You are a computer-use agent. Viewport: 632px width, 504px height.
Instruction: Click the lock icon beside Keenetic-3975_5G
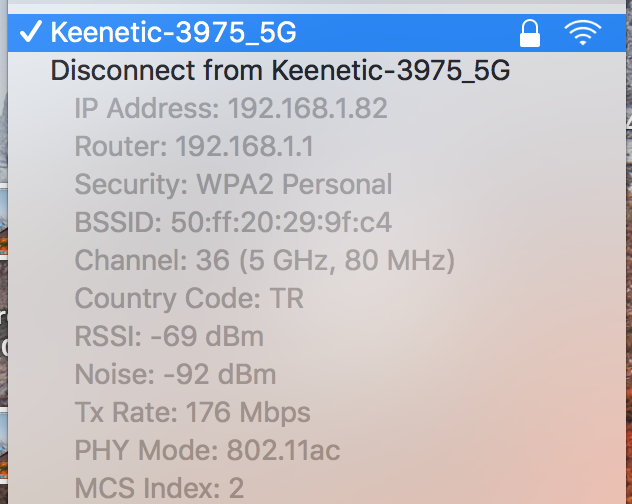530,33
